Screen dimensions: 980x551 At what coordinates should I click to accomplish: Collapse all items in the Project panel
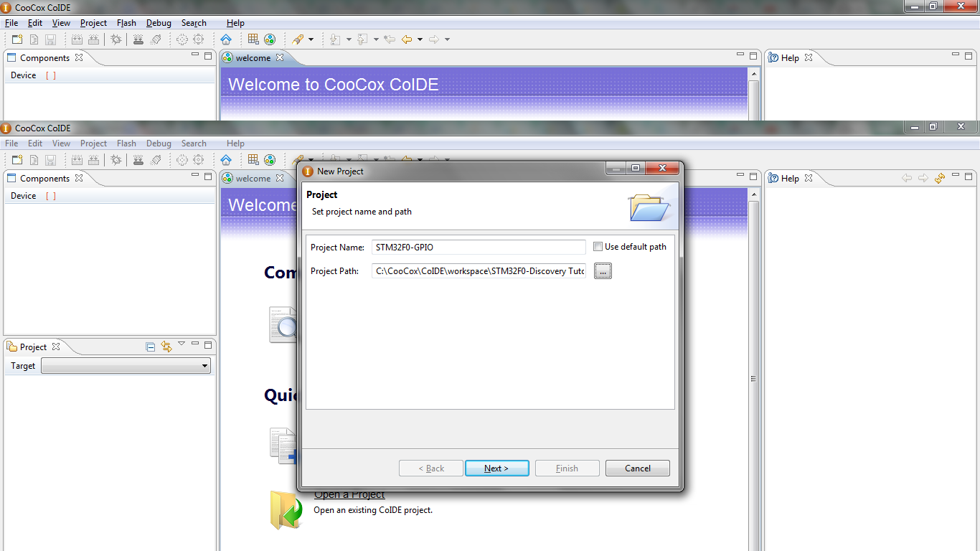pos(151,347)
